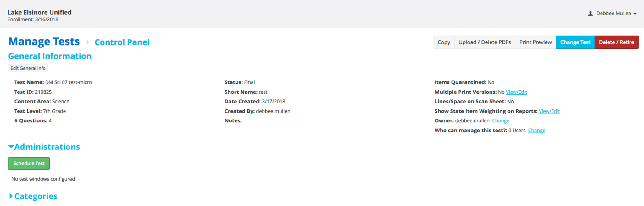Image resolution: width=644 pixels, height=206 pixels.
Task: Collapse the Administrations section
Action: pos(11,147)
